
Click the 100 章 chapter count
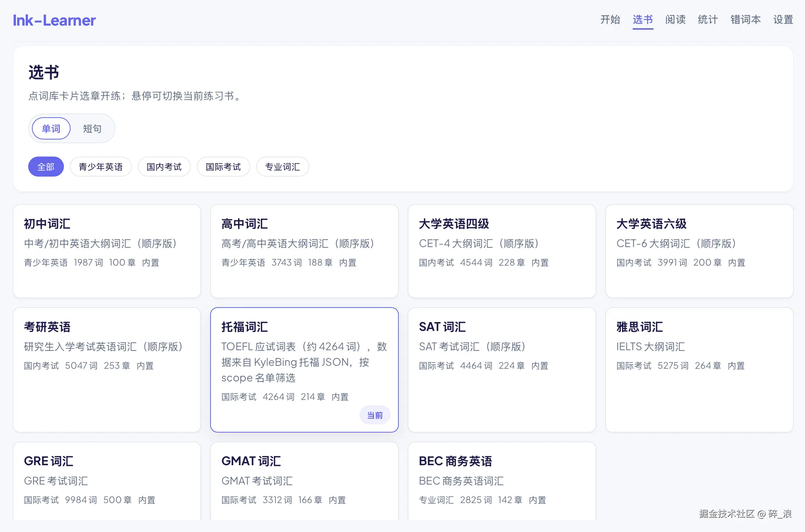[122, 262]
